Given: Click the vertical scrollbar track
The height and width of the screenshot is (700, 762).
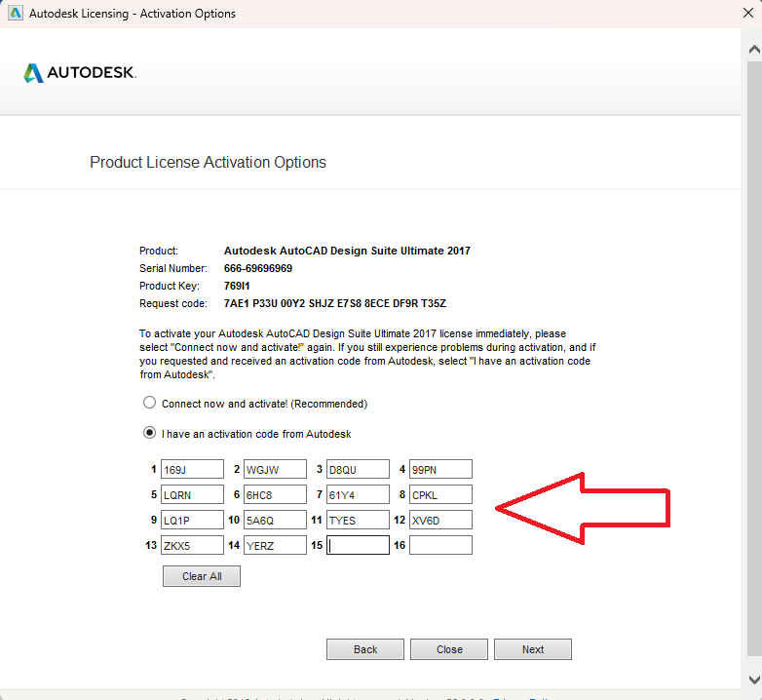Looking at the screenshot, I should (x=754, y=360).
